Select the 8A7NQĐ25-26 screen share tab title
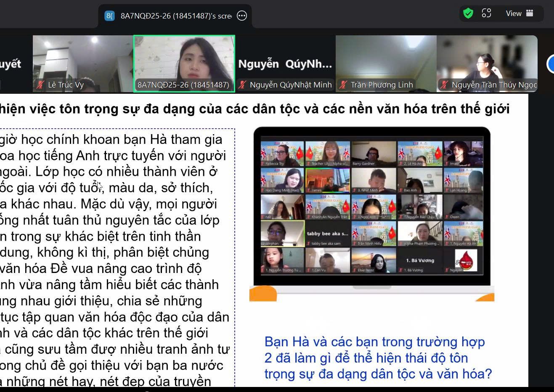554x392 pixels. [176, 16]
